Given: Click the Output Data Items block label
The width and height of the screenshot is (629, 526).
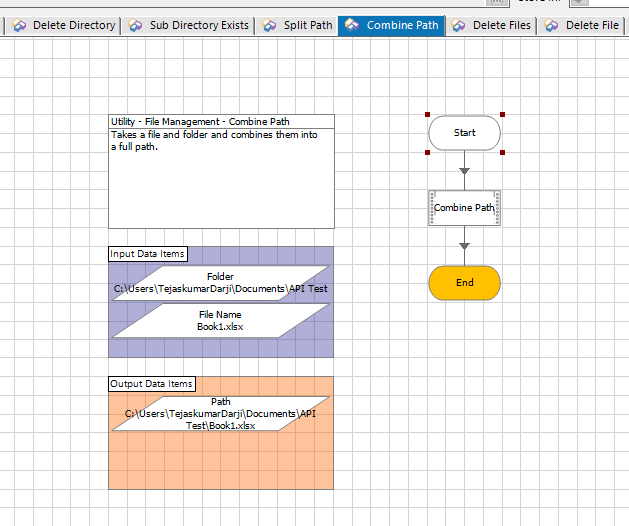Looking at the screenshot, I should [152, 384].
